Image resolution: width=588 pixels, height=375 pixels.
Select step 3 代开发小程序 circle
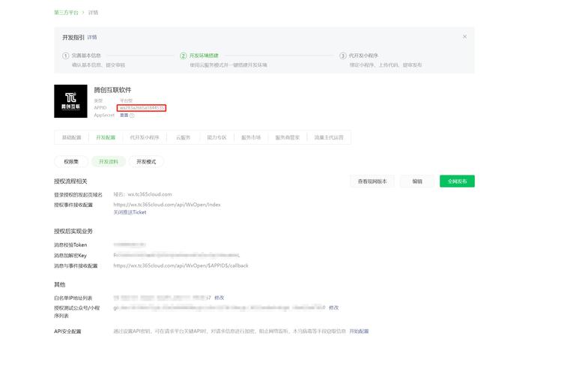pos(343,55)
